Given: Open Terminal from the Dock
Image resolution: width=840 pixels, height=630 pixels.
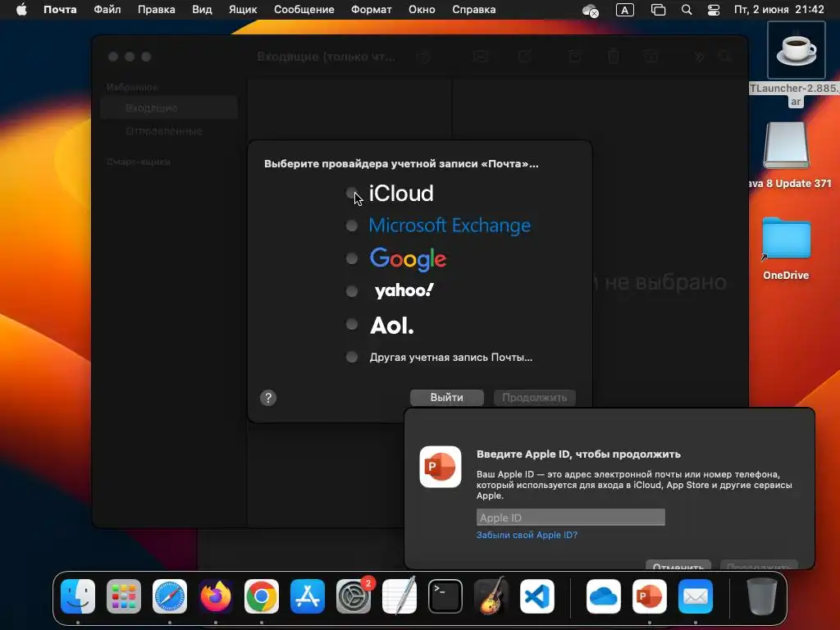Looking at the screenshot, I should coord(445,596).
